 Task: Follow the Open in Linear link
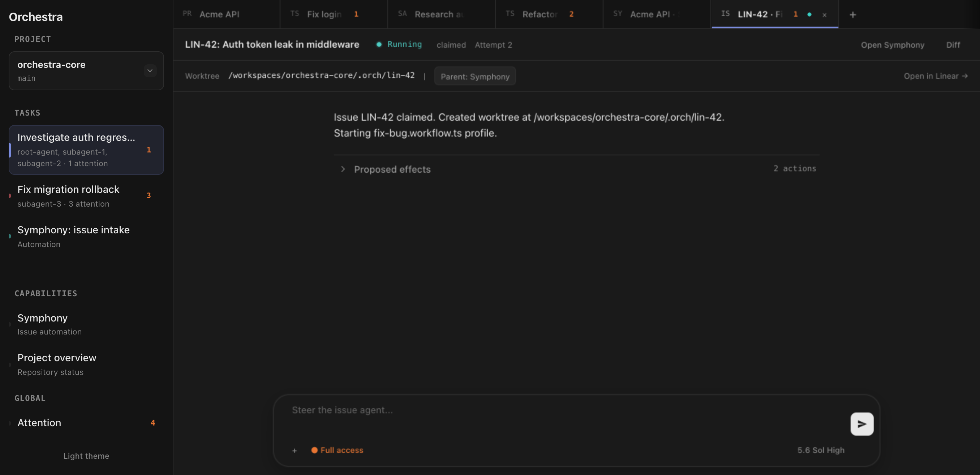[x=936, y=76]
